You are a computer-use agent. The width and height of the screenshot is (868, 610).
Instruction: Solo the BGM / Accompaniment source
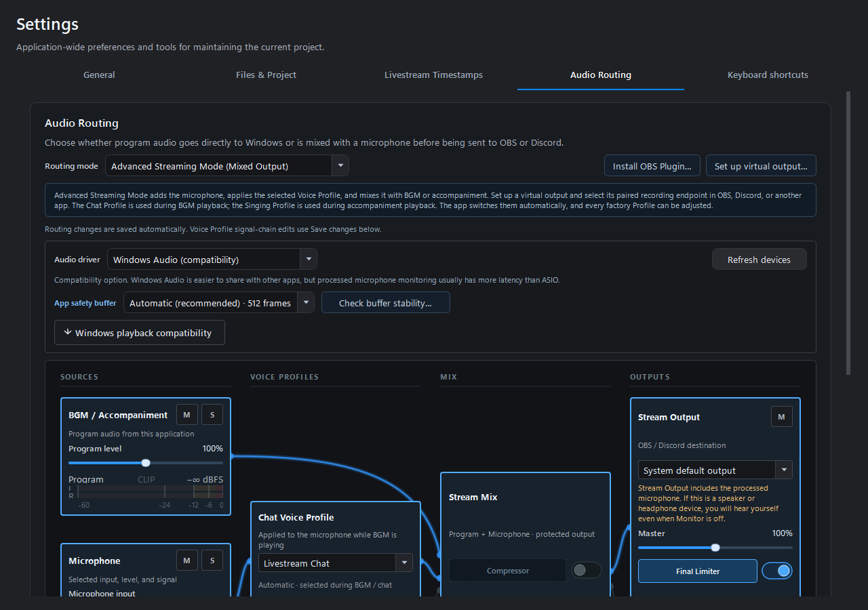(x=212, y=415)
